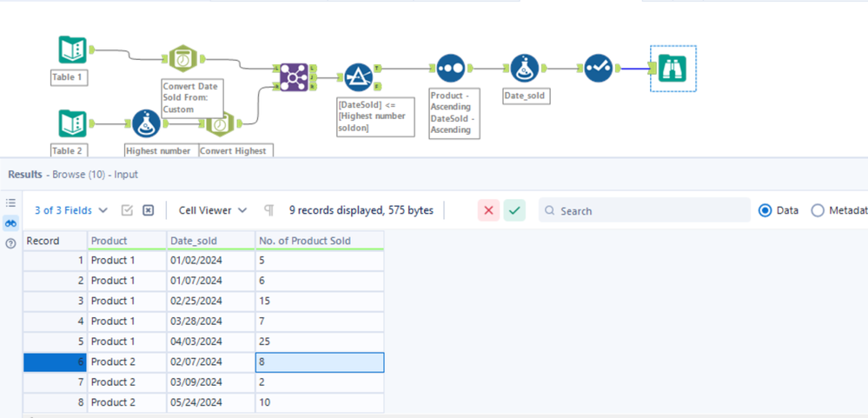Select the Table 2 Text Input tool
The image size is (868, 418).
pyautogui.click(x=72, y=124)
